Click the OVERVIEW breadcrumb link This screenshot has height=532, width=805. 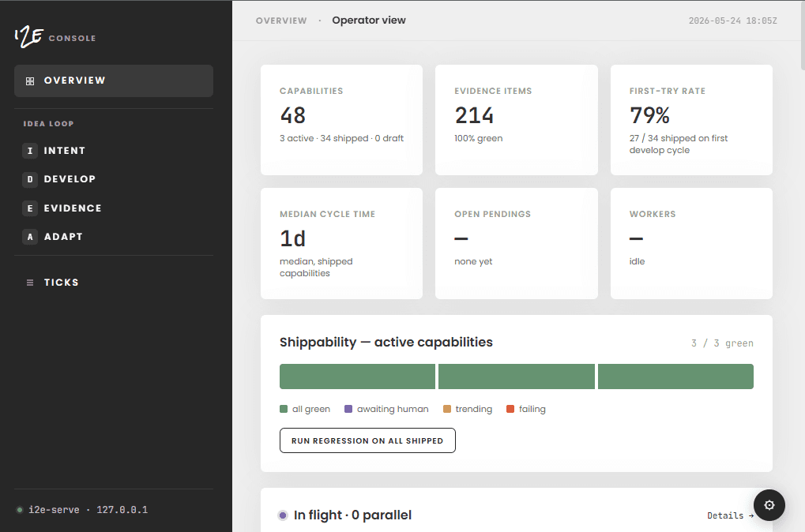point(281,21)
